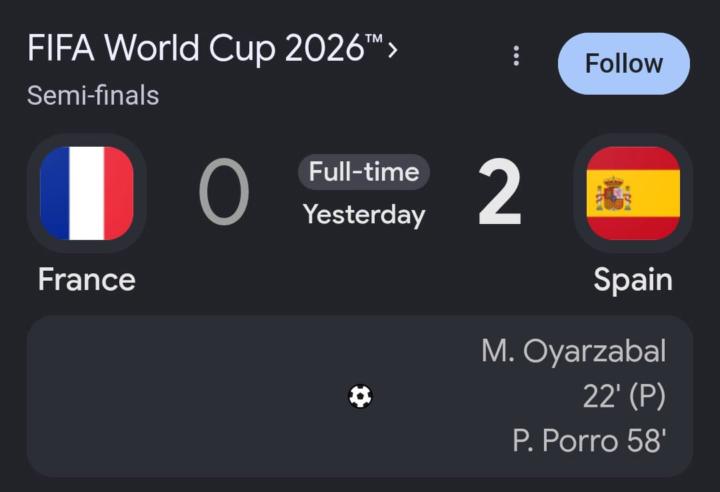This screenshot has width=720, height=492.
Task: Tap the France flag icon
Action: click(87, 193)
